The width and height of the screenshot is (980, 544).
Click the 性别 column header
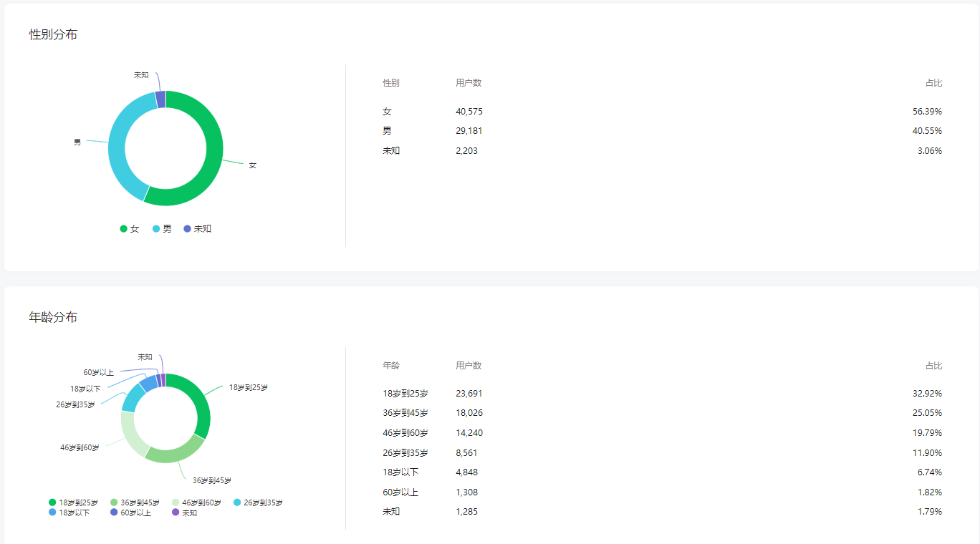coord(391,83)
